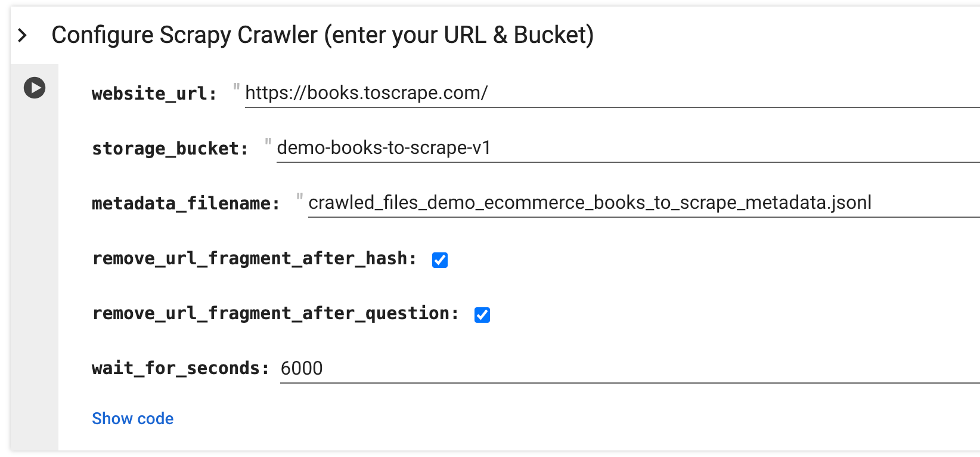Run the Scrapy crawler configuration cell
Screen dimensions: 980x457
(35, 88)
